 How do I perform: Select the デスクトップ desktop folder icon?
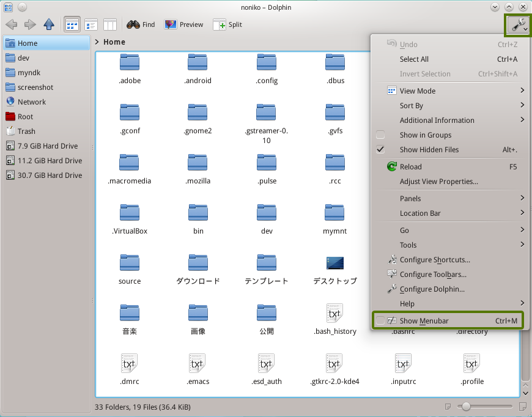[x=335, y=263]
